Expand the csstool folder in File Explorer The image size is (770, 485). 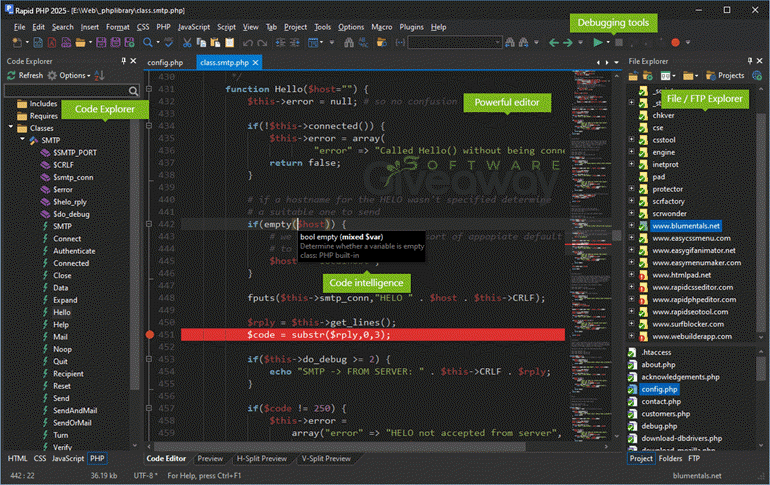(x=632, y=139)
